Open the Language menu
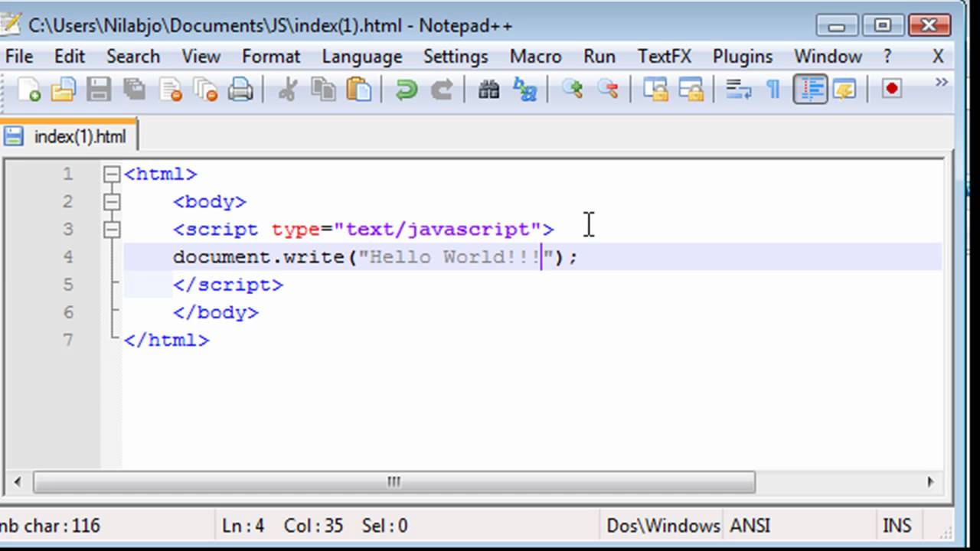Screen dimensions: 980x551 362,57
